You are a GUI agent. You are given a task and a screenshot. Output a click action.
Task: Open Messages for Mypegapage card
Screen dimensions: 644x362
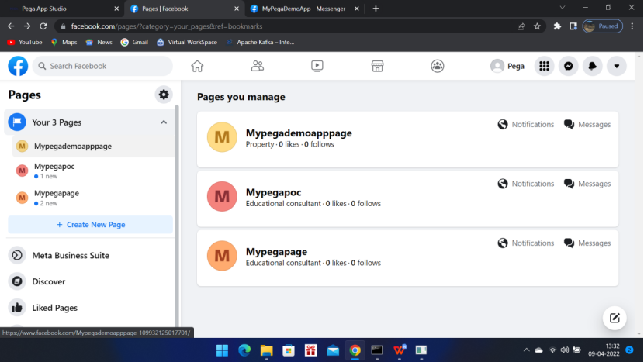pyautogui.click(x=587, y=243)
